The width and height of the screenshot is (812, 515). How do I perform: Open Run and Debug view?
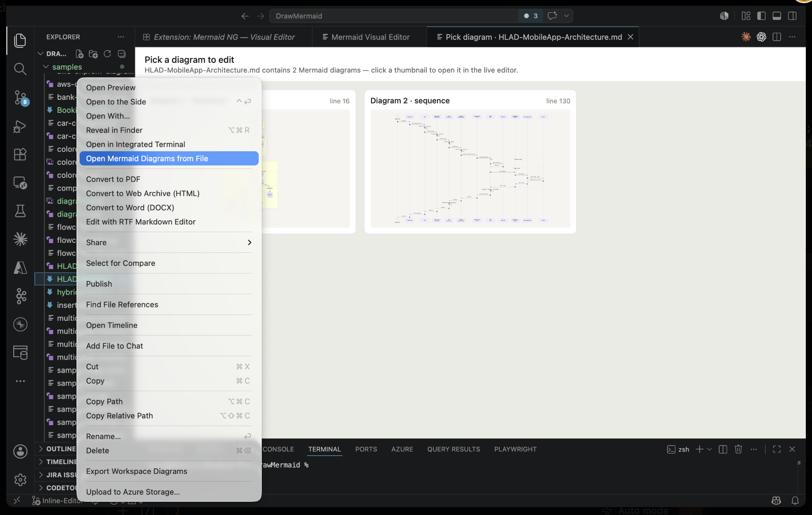20,126
